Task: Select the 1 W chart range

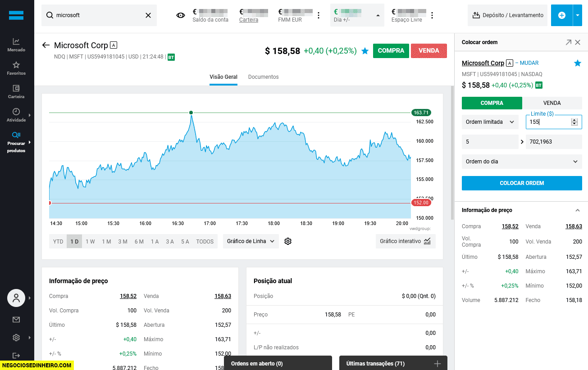Action: pos(90,242)
